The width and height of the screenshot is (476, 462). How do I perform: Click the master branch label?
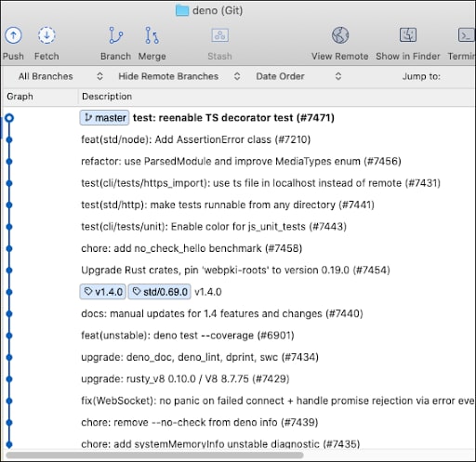104,118
